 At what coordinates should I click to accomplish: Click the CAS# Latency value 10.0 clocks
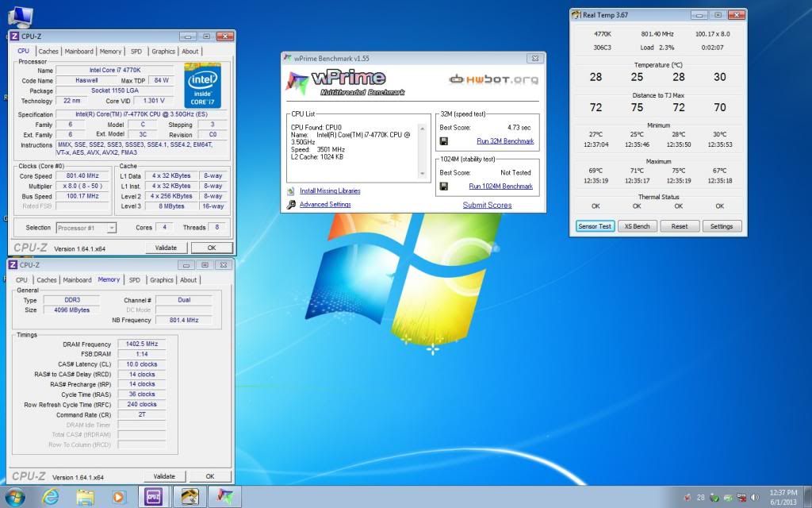(x=142, y=364)
